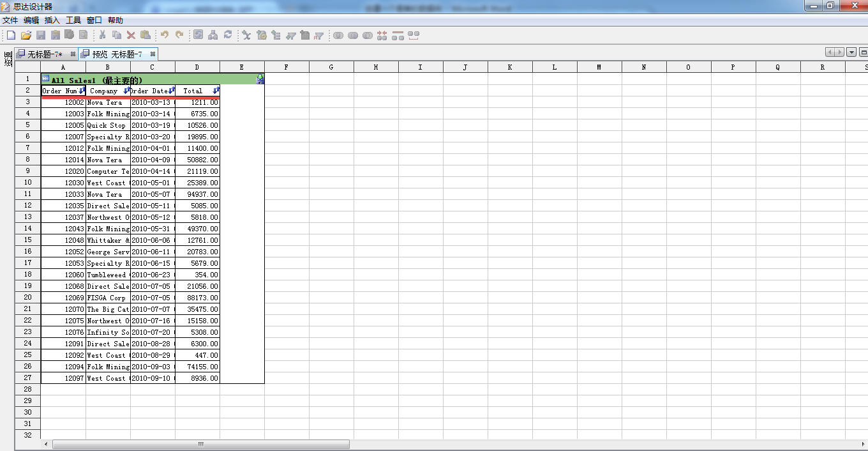
Task: Select row header 30
Action: pos(28,413)
